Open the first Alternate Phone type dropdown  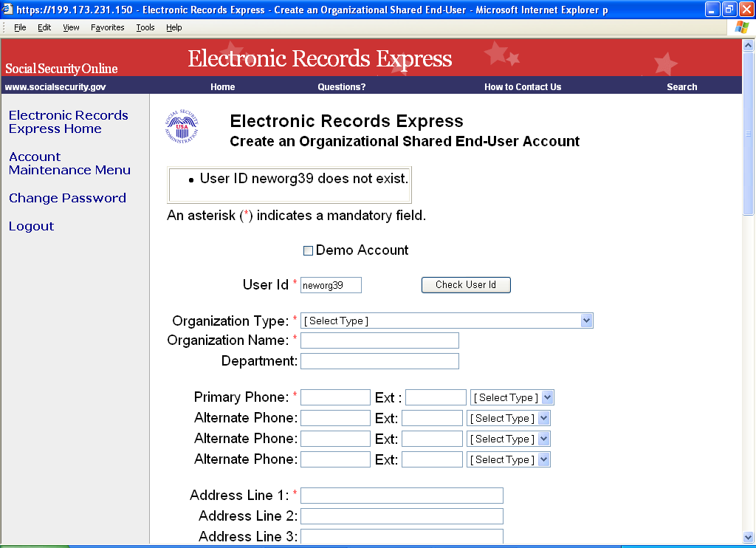[x=508, y=418]
